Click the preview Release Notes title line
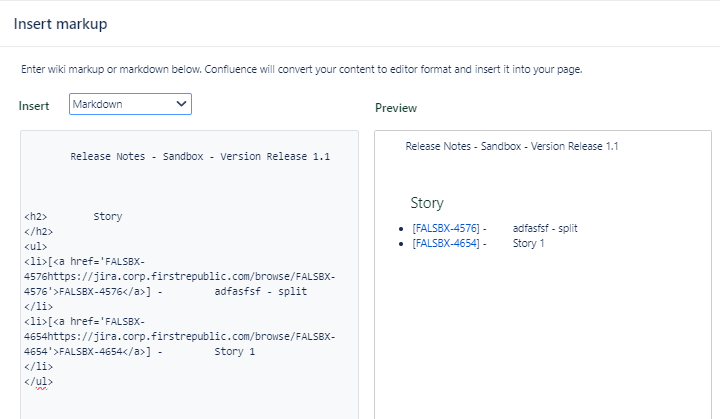Image resolution: width=720 pixels, height=419 pixels. tap(512, 147)
